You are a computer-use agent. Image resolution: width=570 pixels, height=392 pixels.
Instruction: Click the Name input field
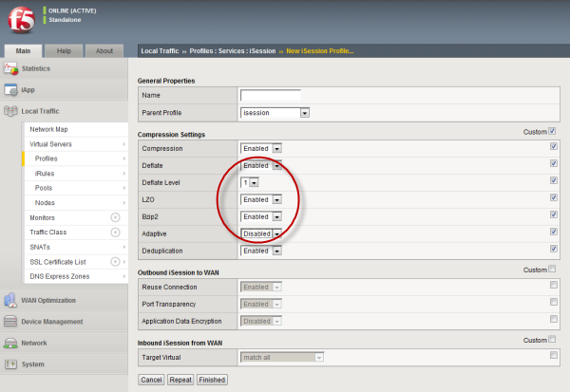coord(270,95)
